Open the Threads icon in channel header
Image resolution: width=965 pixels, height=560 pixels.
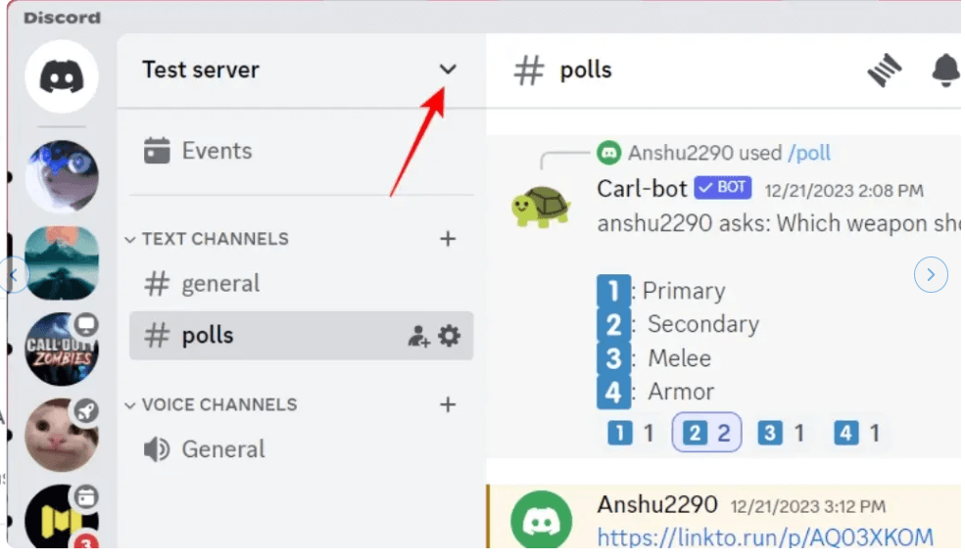tap(884, 70)
